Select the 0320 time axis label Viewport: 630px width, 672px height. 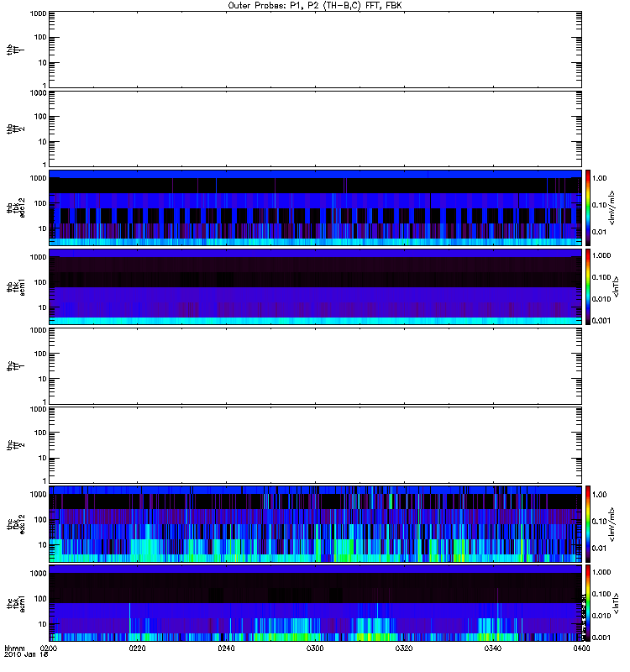pyautogui.click(x=404, y=648)
